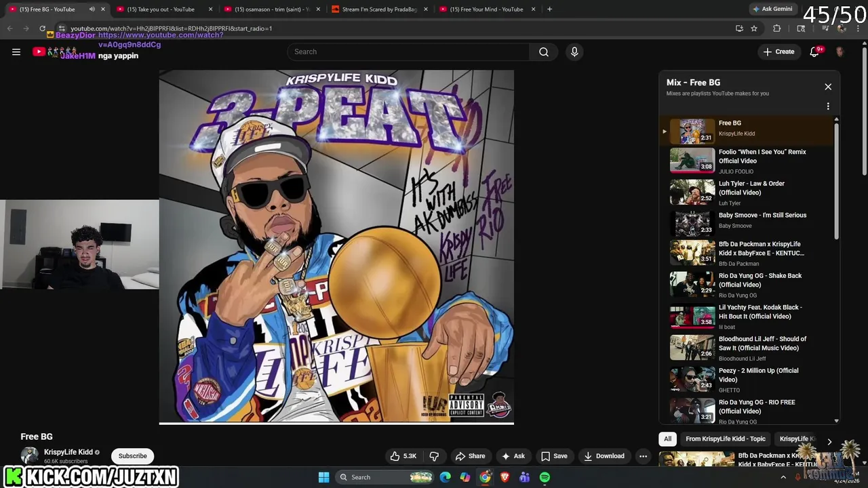The height and width of the screenshot is (488, 868).
Task: Open Microsoft Edge from taskbar
Action: tap(445, 477)
